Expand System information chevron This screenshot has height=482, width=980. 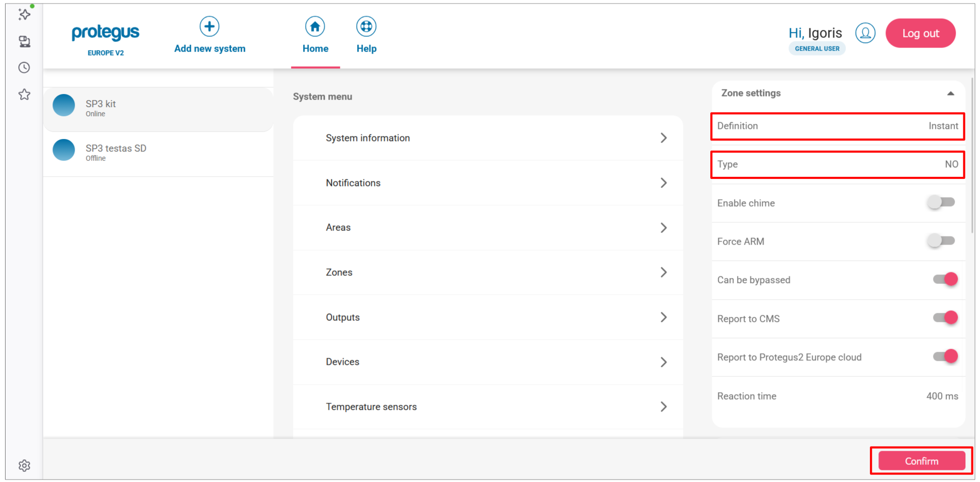click(x=664, y=138)
